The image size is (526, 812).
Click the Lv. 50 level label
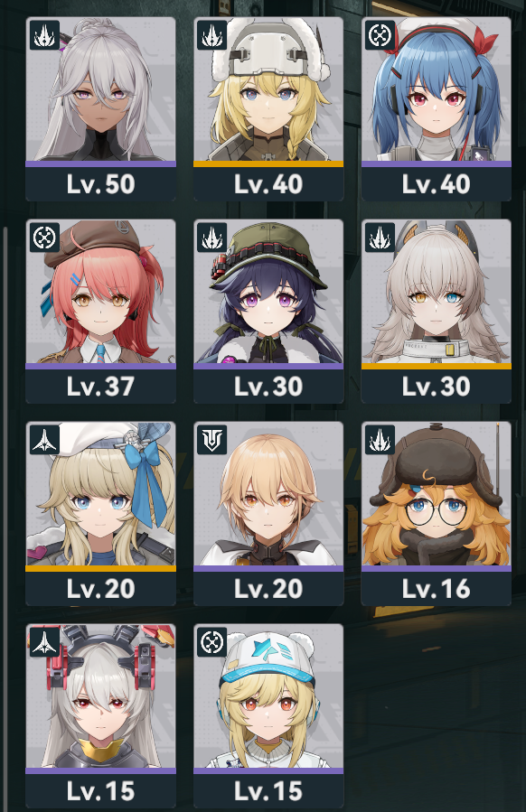click(100, 184)
